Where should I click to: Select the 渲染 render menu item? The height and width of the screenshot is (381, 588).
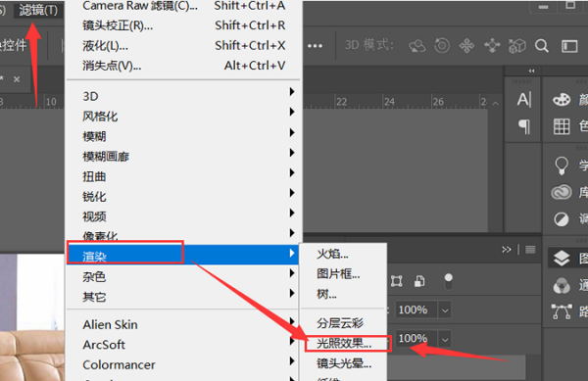tap(182, 255)
